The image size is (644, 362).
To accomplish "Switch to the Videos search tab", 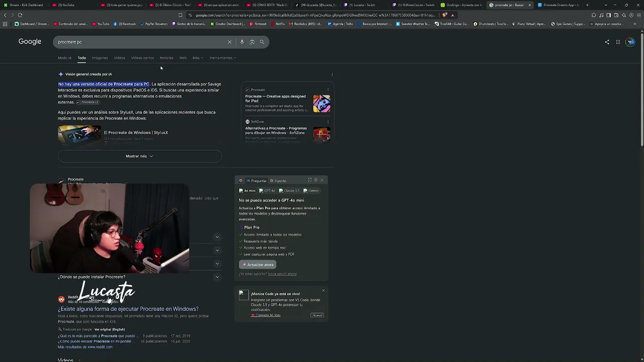I will pyautogui.click(x=119, y=58).
